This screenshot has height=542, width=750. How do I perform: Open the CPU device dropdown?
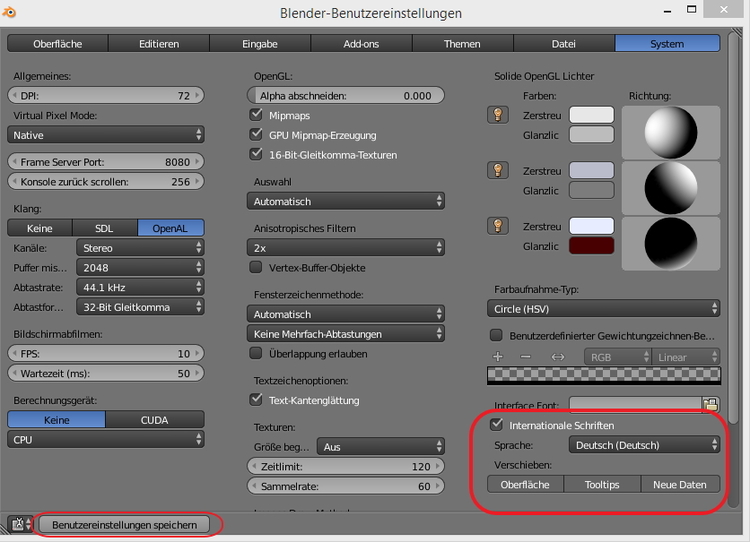[106, 439]
